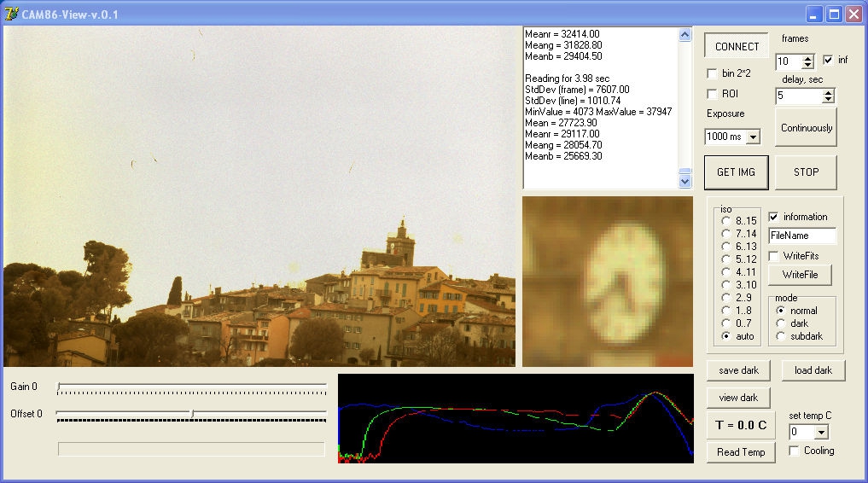Image resolution: width=868 pixels, height=483 pixels.
Task: Toggle the information checkbox
Action: pyautogui.click(x=774, y=217)
